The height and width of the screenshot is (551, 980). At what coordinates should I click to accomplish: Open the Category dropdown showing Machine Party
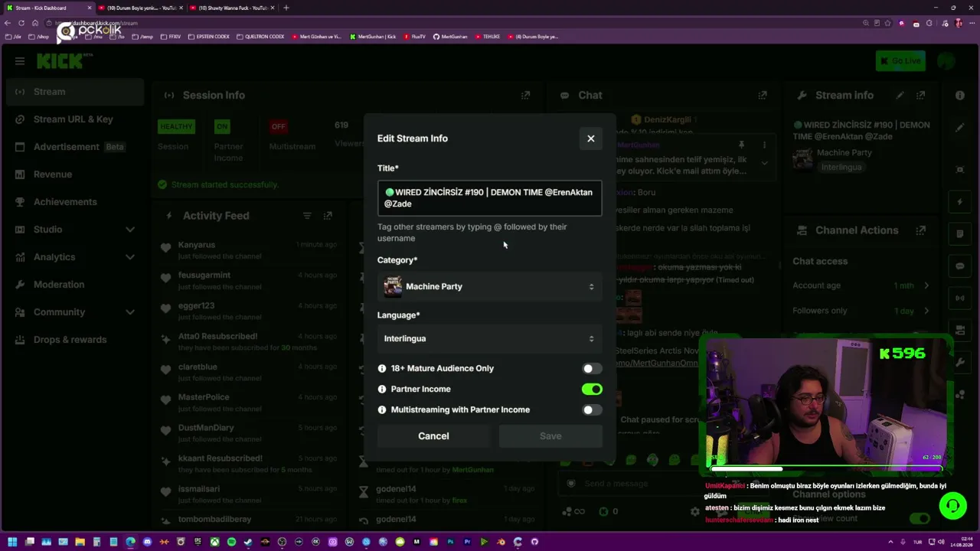tap(489, 286)
